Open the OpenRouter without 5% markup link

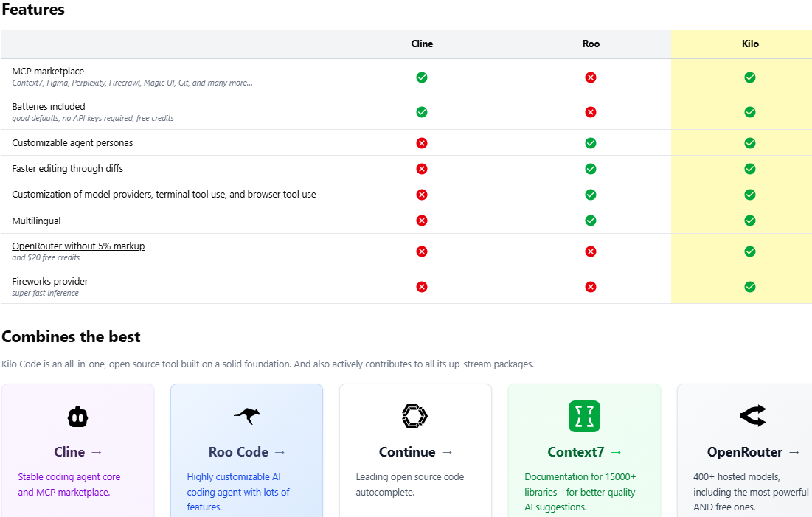pos(78,246)
